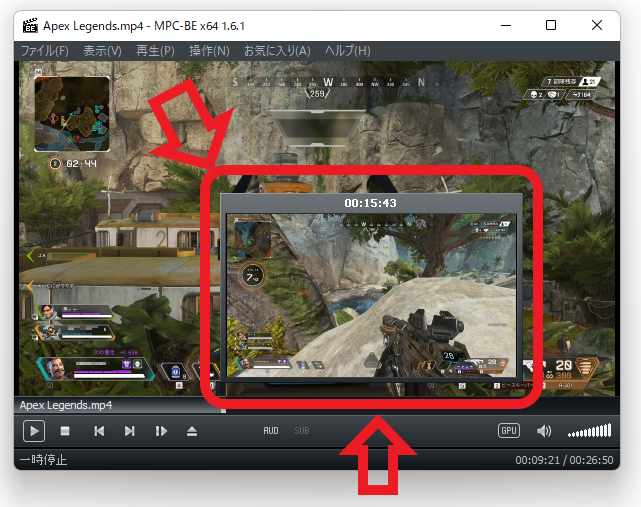Screen dimensions: 641x507
Task: Click the Play button
Action: [34, 431]
